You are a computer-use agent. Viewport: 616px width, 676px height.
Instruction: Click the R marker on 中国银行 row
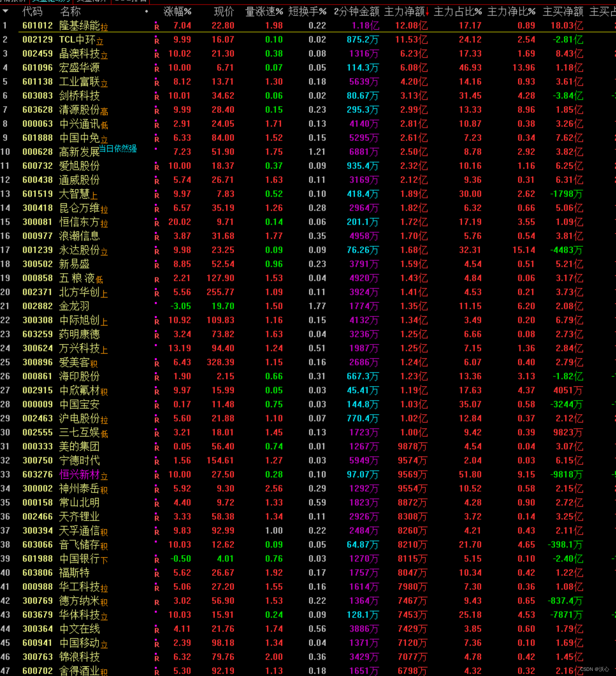[157, 560]
